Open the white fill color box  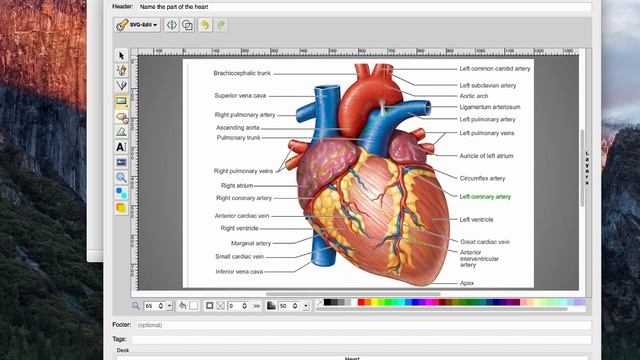[x=193, y=306]
